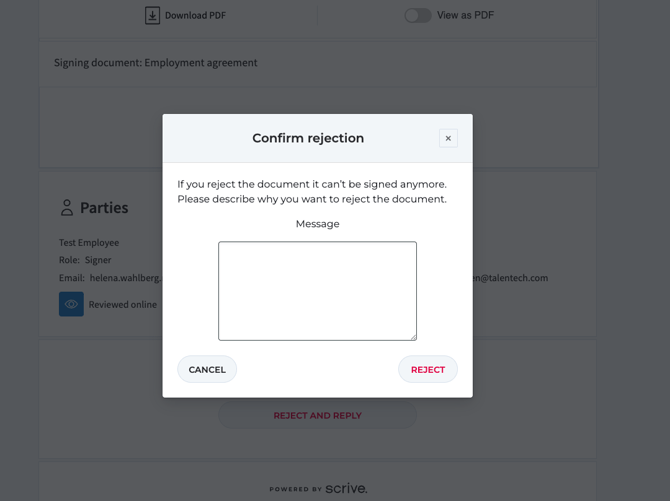Click the text area resize handle
670x501 pixels.
[412, 336]
